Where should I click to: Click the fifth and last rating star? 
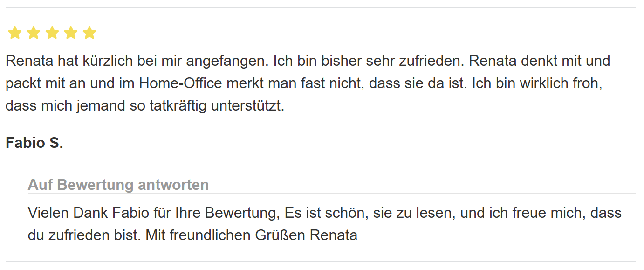[x=89, y=33]
